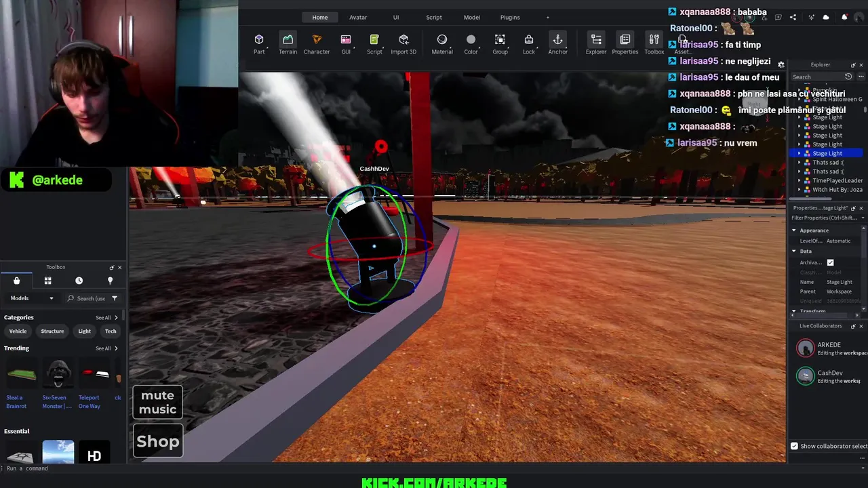The height and width of the screenshot is (488, 868).
Task: Open the Color tool in the ribbon
Action: (x=471, y=43)
